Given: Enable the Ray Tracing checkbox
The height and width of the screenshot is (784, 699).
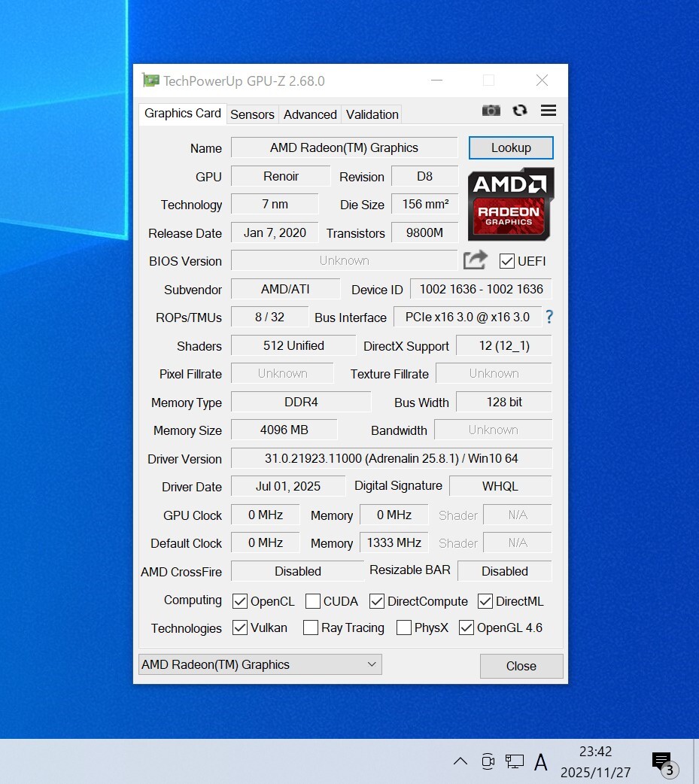Looking at the screenshot, I should tap(311, 628).
